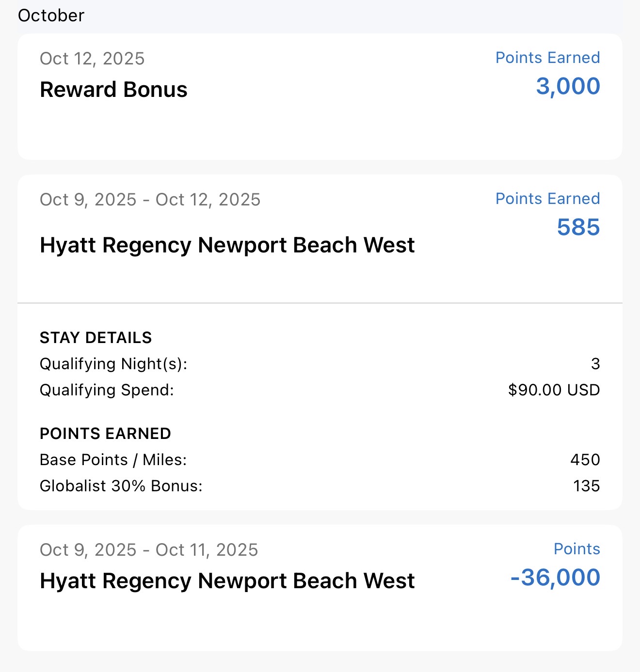Select the Qualifying Night(s) label
Image resolution: width=640 pixels, height=672 pixels.
[113, 364]
